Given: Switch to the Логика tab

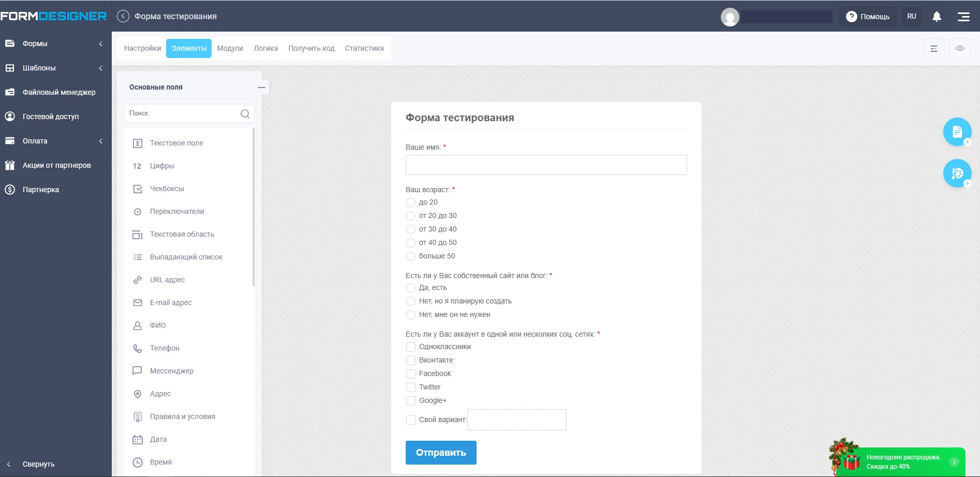Looking at the screenshot, I should point(265,48).
